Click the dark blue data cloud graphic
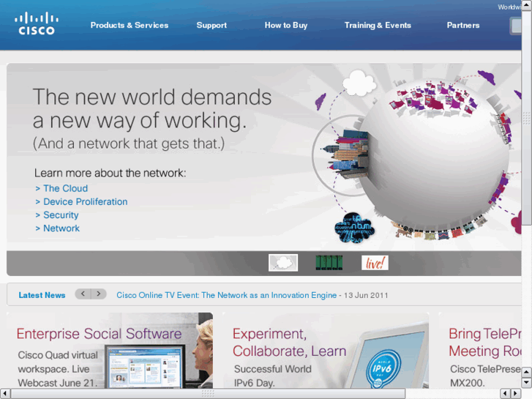This screenshot has height=399, width=532. [355, 228]
